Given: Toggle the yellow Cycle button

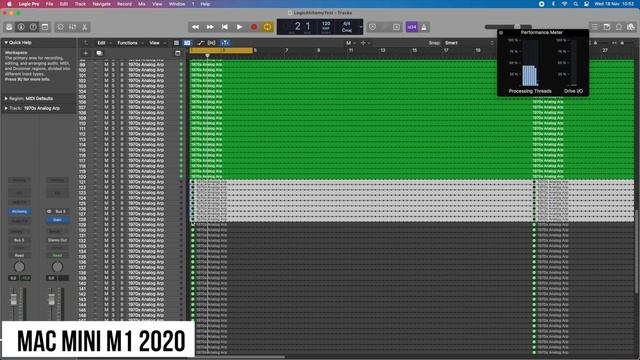Looking at the screenshot, I should pos(267,27).
